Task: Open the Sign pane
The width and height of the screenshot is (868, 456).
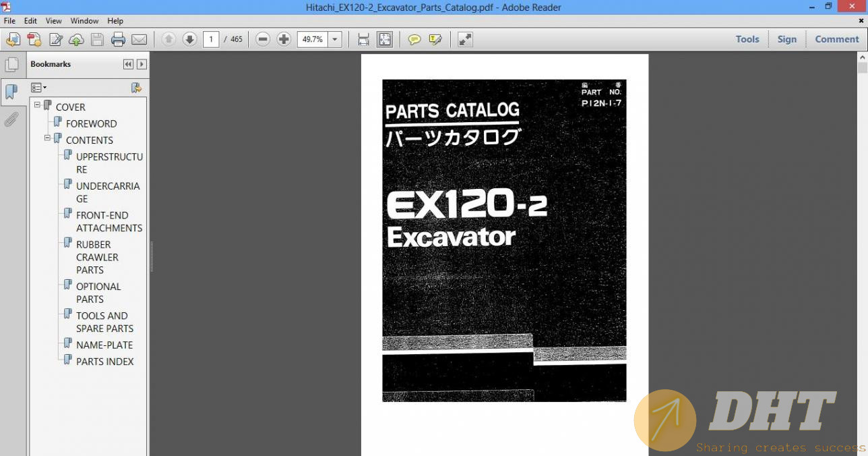Action: [x=786, y=39]
